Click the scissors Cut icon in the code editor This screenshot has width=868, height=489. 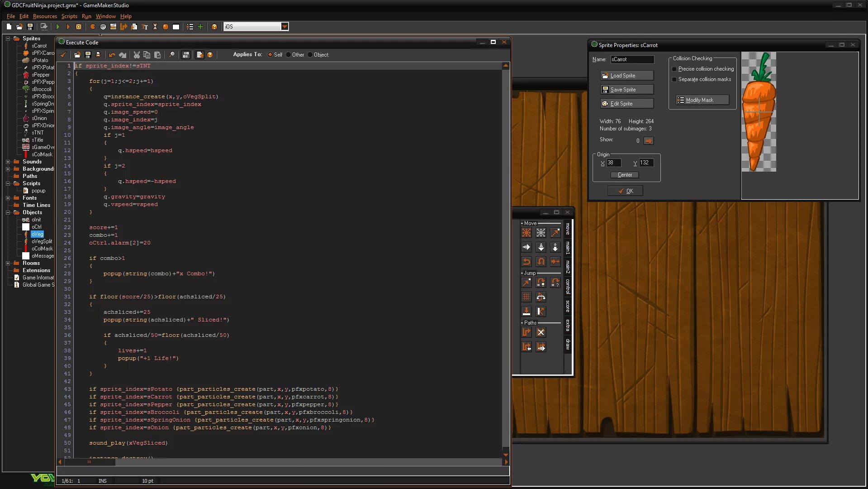(137, 55)
